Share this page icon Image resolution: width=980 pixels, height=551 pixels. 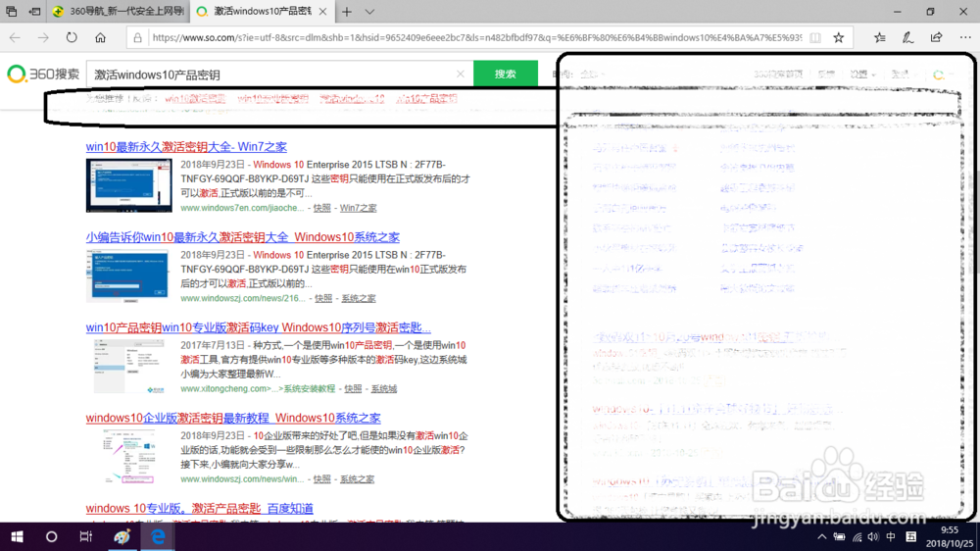(936, 37)
